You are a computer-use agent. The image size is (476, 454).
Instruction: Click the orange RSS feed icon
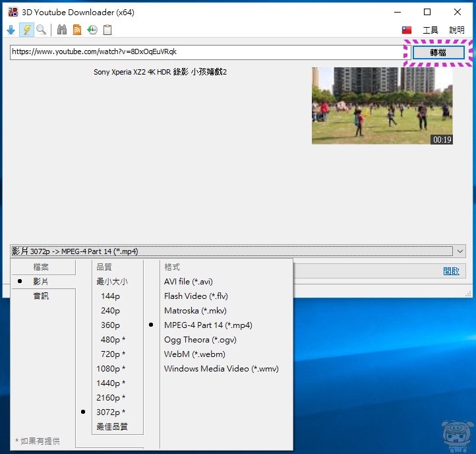77,30
